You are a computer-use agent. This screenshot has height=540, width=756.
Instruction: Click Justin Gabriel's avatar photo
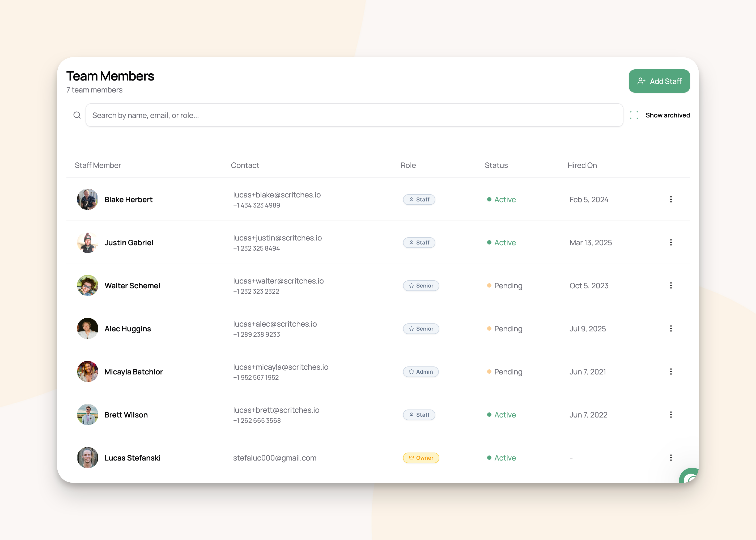[87, 242]
